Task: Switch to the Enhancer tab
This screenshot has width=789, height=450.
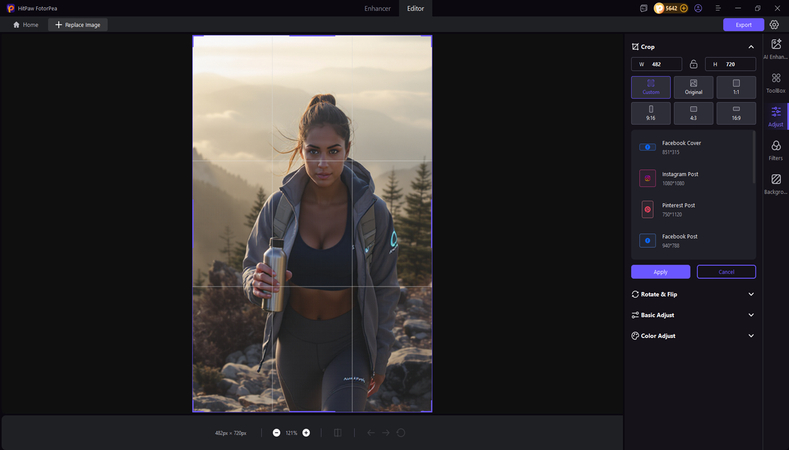Action: click(377, 9)
